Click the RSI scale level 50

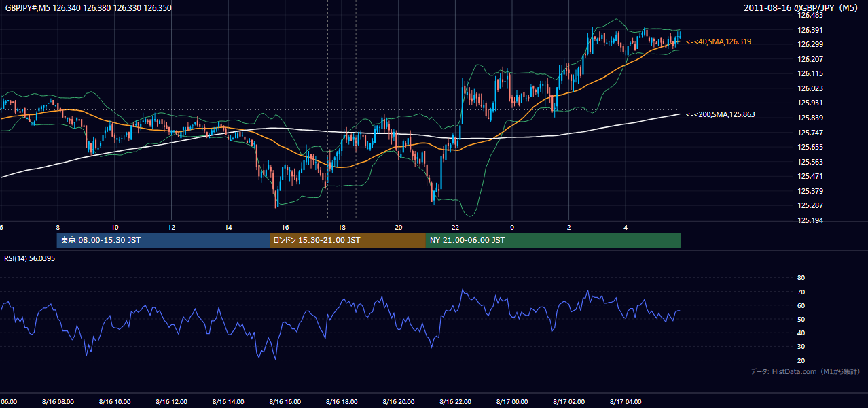point(801,319)
